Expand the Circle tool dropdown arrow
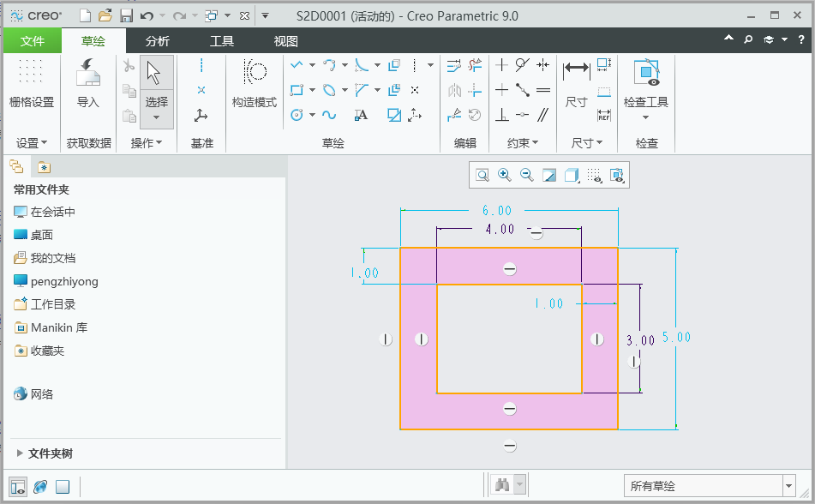The image size is (815, 504). [312, 115]
